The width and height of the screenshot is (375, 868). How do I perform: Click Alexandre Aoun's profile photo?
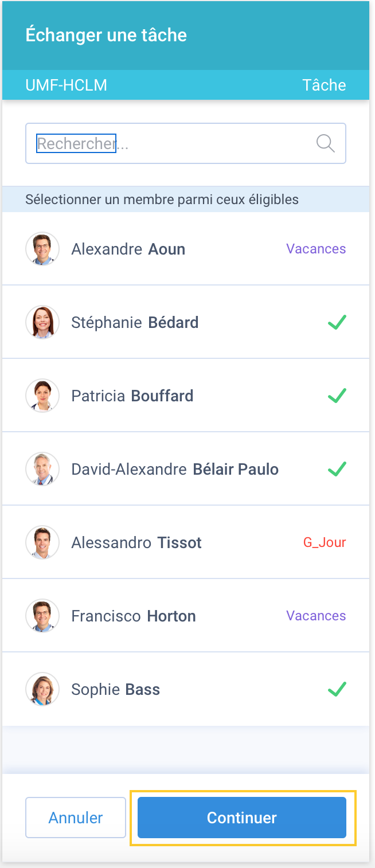click(x=42, y=249)
